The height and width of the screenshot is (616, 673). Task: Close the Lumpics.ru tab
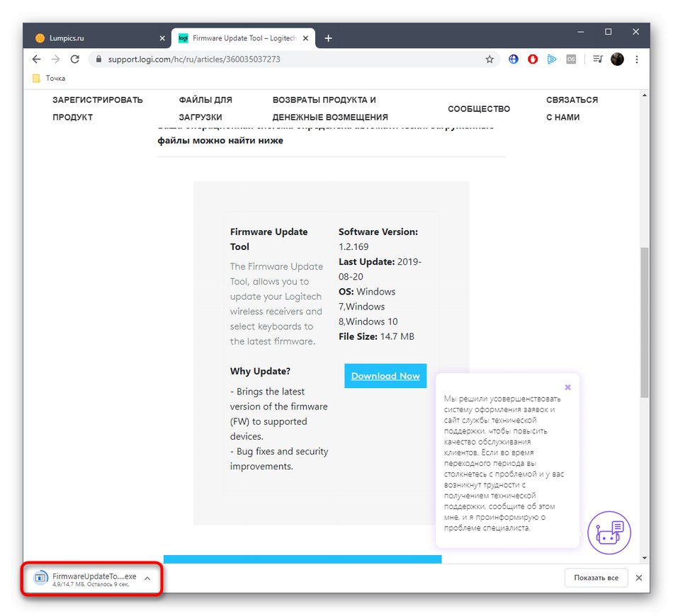[x=162, y=38]
